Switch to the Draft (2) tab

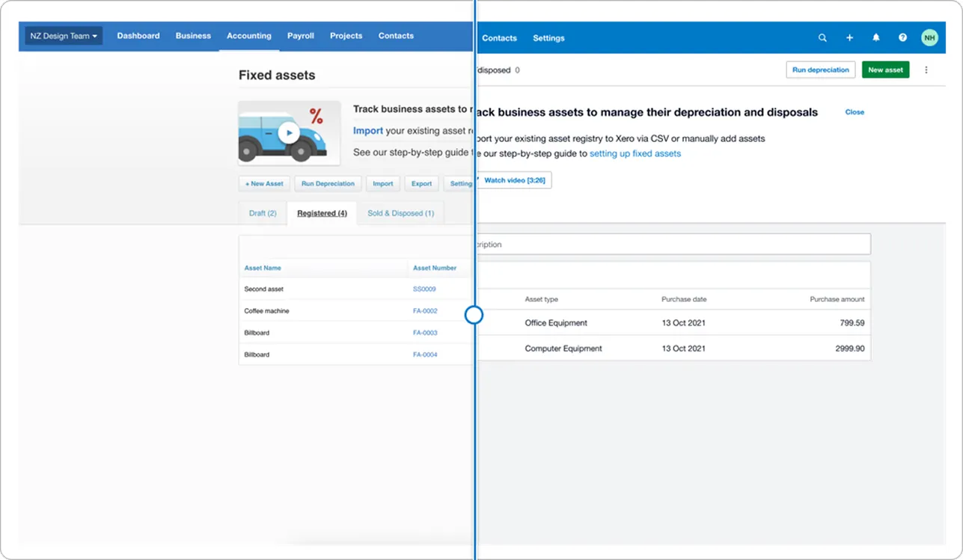pos(263,213)
